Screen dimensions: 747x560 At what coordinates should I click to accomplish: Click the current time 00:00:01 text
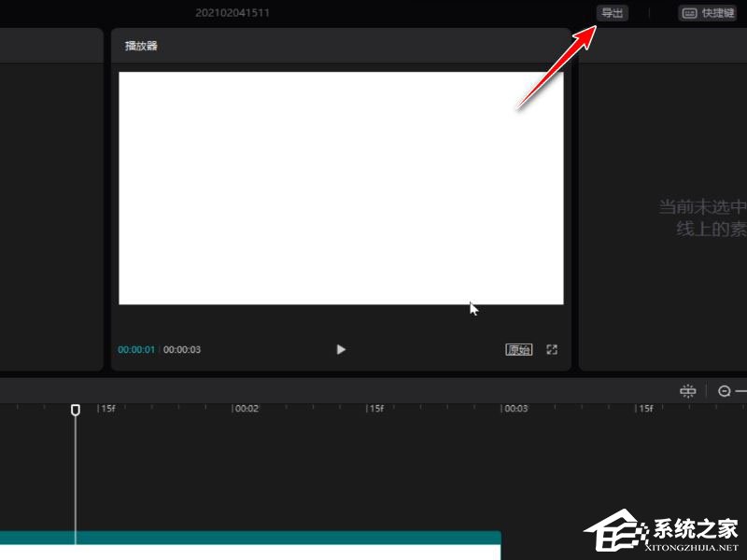[x=136, y=349]
